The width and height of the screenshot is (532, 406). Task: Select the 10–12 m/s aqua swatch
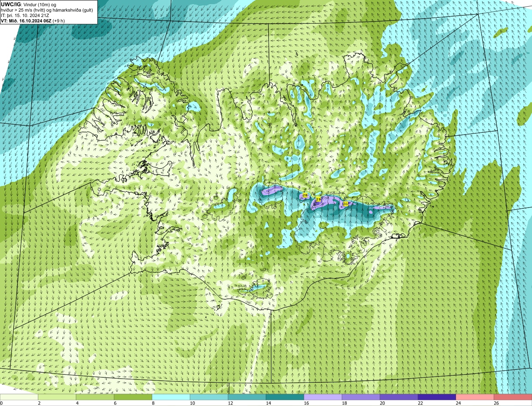209,397
